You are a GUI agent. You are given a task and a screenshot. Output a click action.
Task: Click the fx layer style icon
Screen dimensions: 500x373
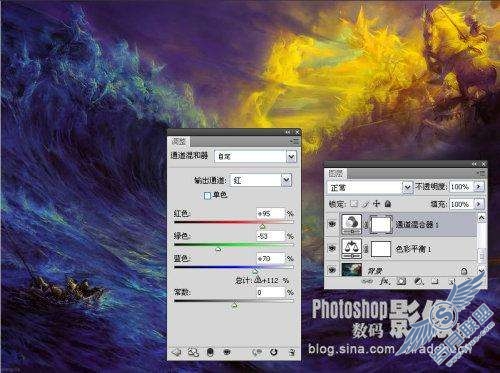tap(384, 282)
